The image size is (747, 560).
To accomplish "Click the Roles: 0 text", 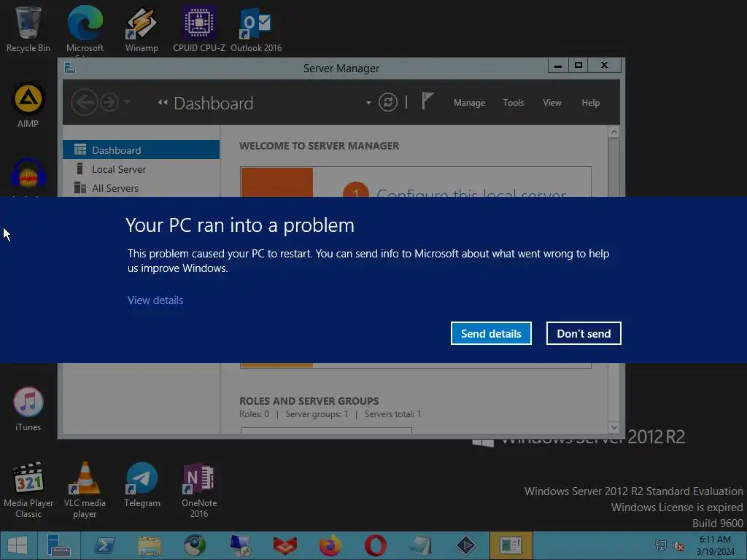I will [x=254, y=414].
